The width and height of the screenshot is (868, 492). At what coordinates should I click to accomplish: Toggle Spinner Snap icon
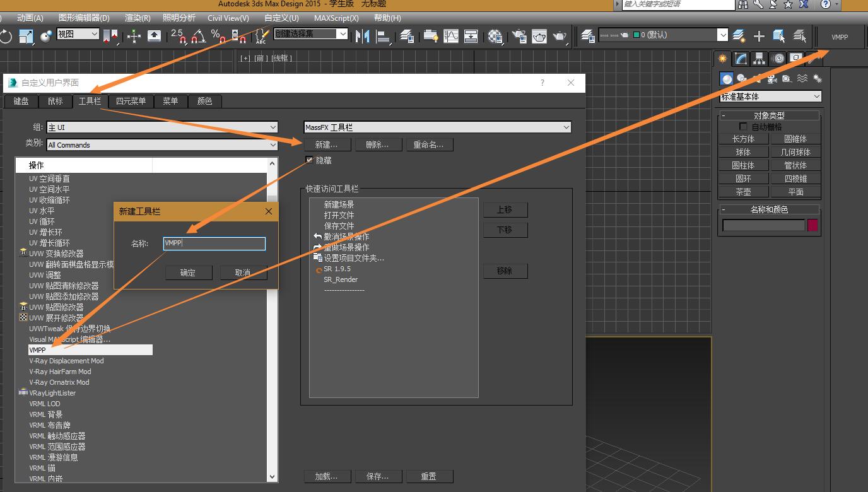(238, 36)
